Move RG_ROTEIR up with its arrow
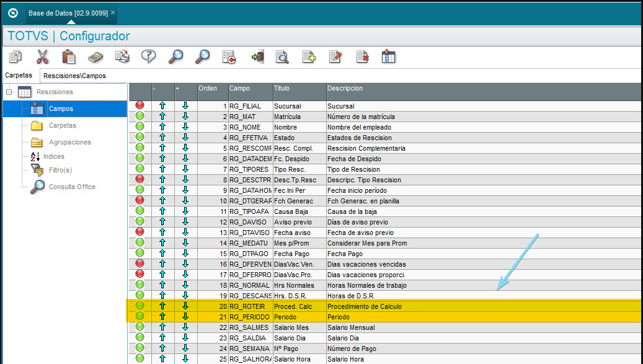 click(x=162, y=306)
